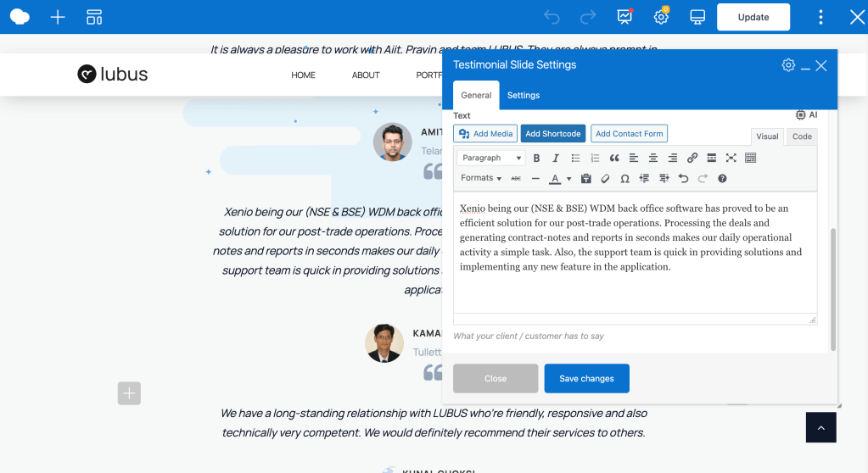
Task: Insert a special character with omega icon
Action: click(x=624, y=179)
